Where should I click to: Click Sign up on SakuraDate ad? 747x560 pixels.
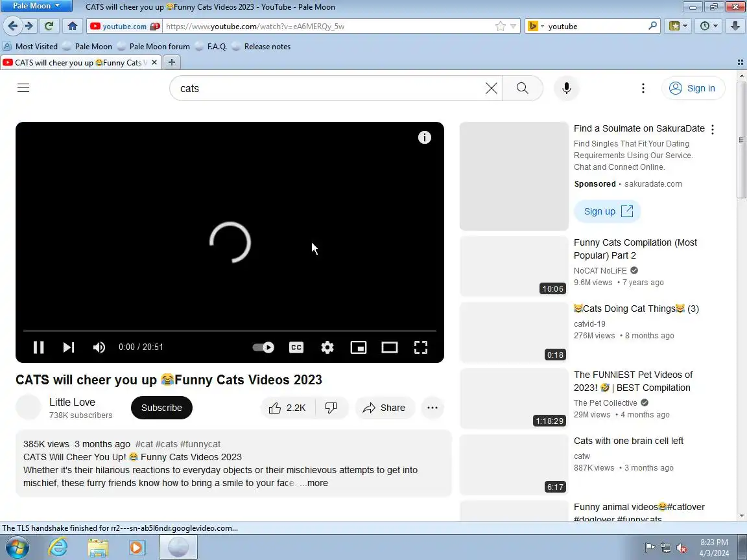click(608, 211)
